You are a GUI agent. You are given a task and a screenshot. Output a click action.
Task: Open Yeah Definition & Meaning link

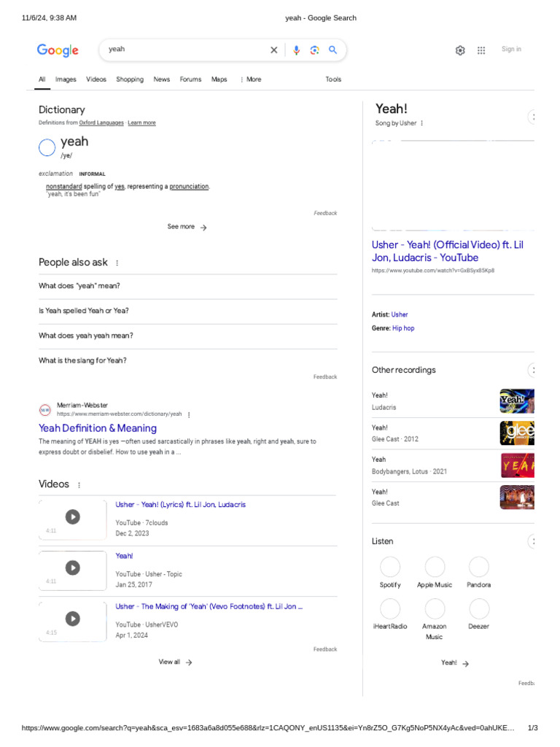click(98, 428)
